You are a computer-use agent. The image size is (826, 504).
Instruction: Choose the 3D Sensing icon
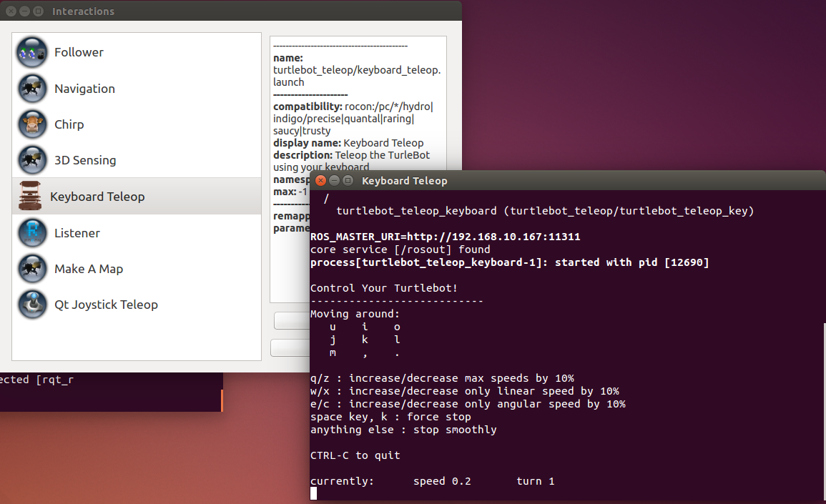click(x=32, y=160)
